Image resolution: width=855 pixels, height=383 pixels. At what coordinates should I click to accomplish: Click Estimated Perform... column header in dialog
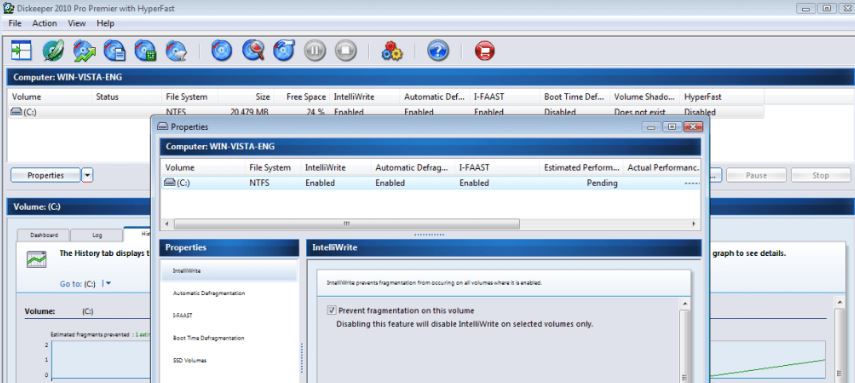[581, 167]
